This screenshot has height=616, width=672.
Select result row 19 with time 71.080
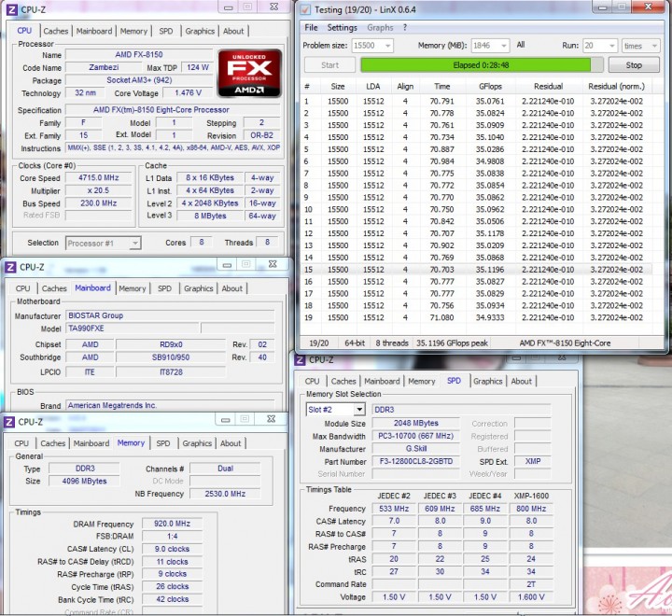pyautogui.click(x=476, y=317)
